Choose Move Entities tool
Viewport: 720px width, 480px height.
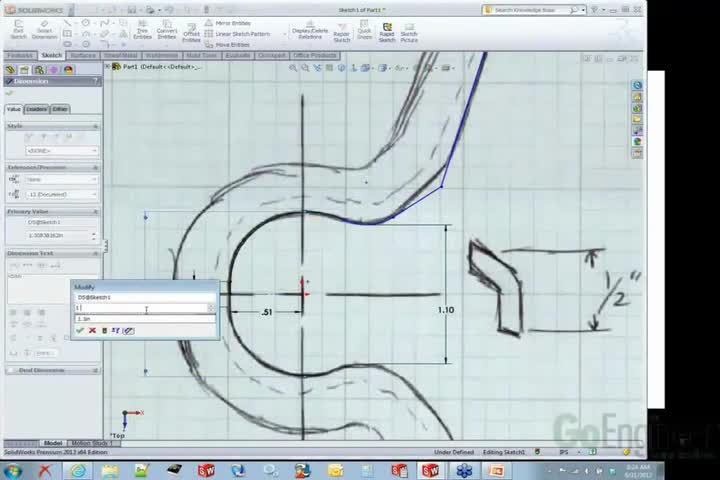227,45
